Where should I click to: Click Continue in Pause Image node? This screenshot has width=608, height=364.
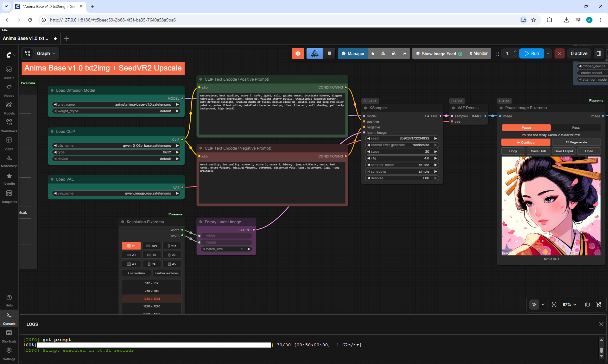[526, 142]
